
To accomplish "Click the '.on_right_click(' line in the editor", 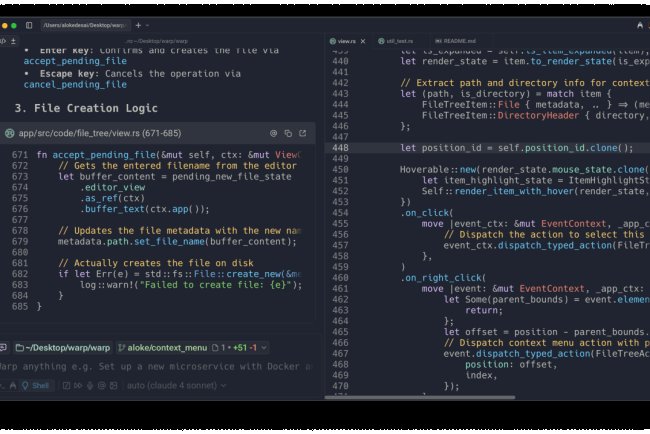I will 443,278.
